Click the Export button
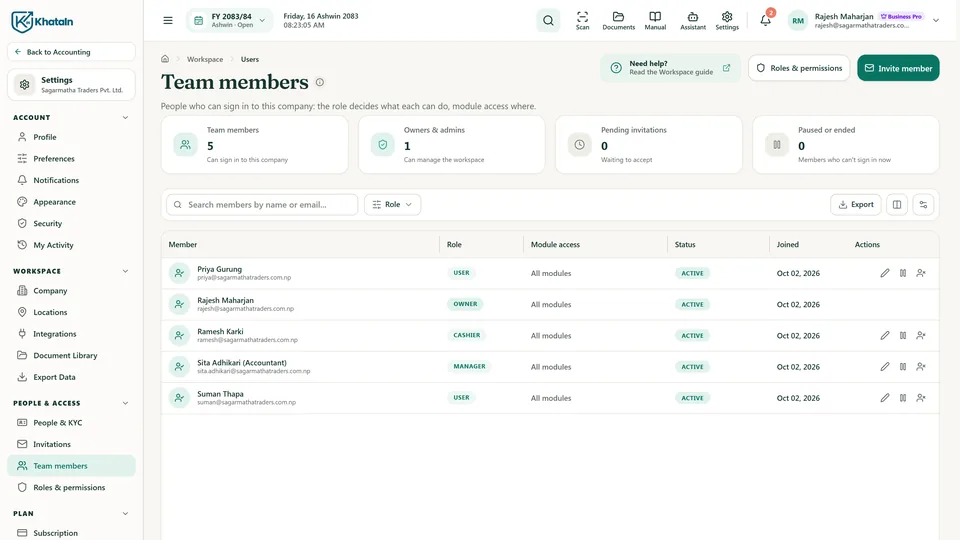Screen dimensions: 960x540 (855, 204)
